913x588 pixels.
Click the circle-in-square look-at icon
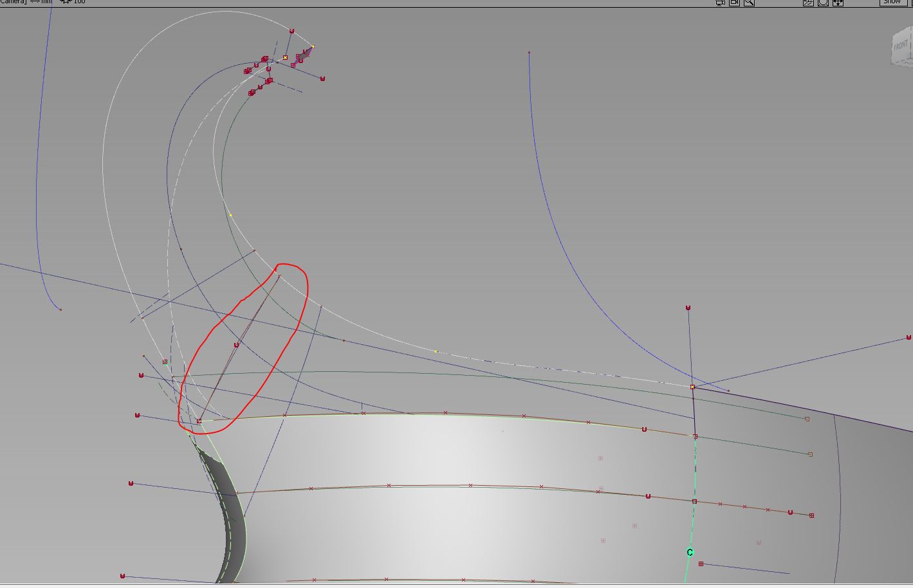tap(823, 3)
